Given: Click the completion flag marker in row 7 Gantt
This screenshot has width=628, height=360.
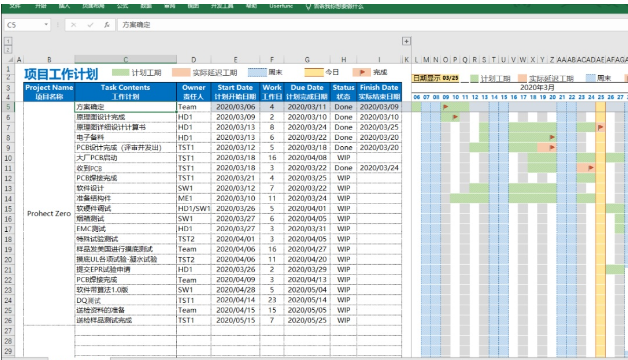Looking at the screenshot, I should click(600, 127).
